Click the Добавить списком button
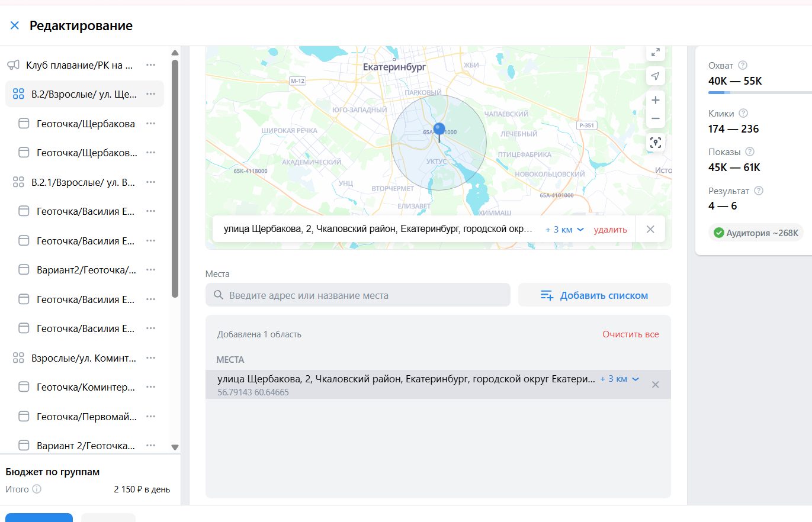The image size is (812, 522). click(x=595, y=295)
